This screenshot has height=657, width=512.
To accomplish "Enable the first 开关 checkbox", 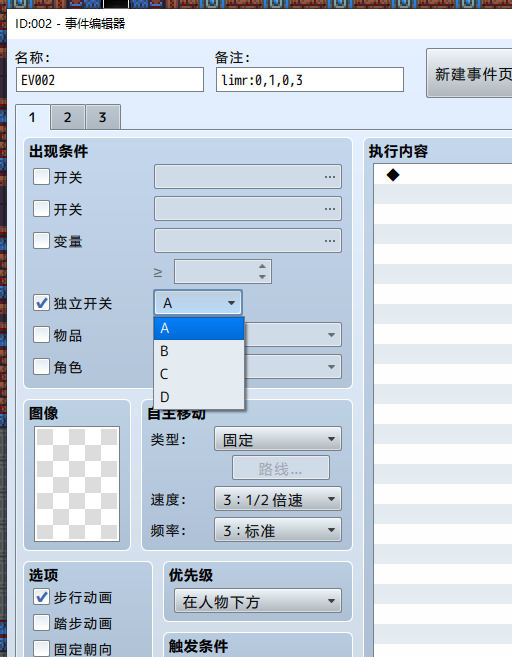I will click(x=41, y=177).
